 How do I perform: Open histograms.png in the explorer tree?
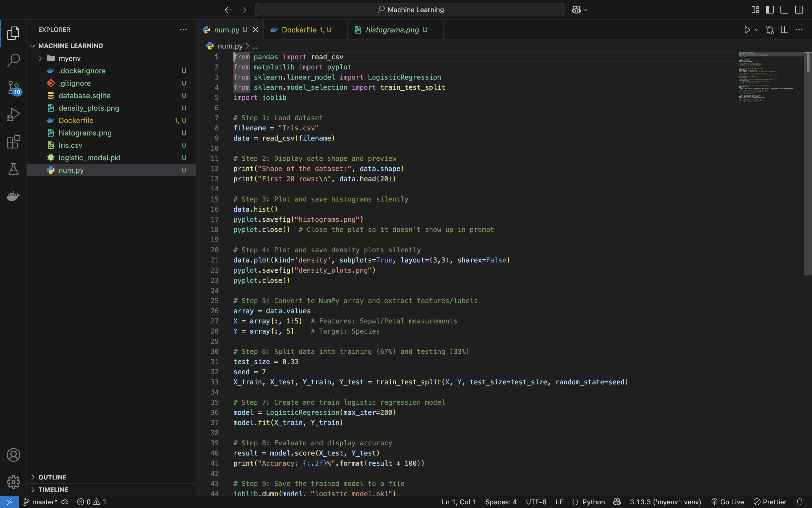click(111, 133)
